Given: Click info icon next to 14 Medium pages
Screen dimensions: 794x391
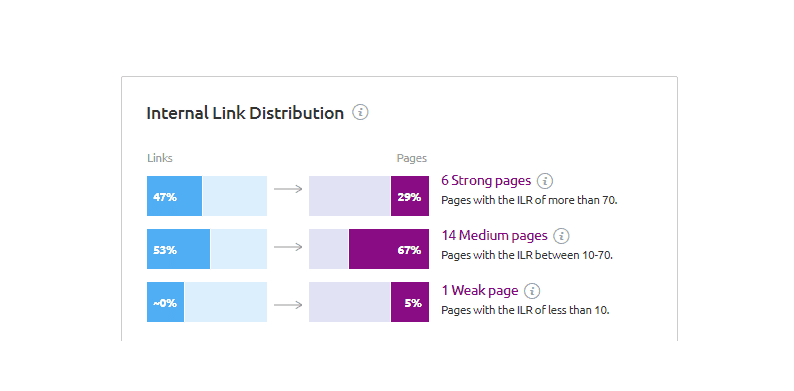Looking at the screenshot, I should coord(561,236).
